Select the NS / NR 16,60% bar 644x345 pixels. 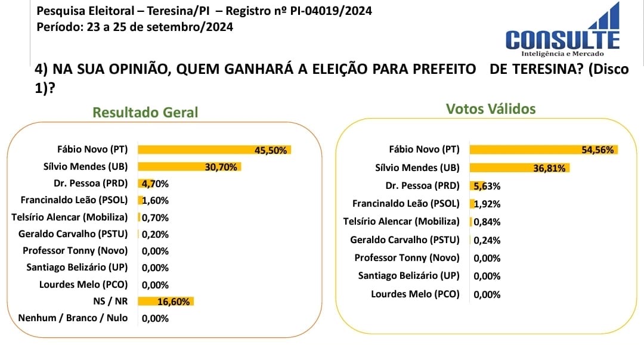[166, 302]
